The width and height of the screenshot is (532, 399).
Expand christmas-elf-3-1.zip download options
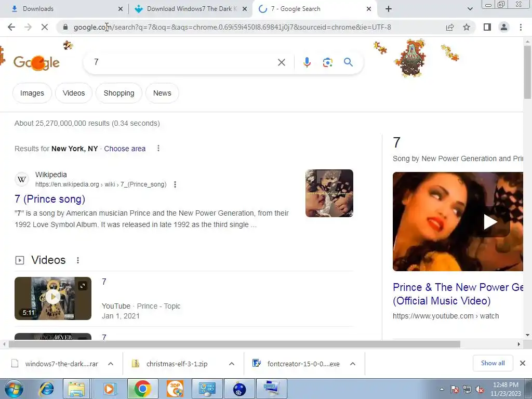pyautogui.click(x=232, y=364)
